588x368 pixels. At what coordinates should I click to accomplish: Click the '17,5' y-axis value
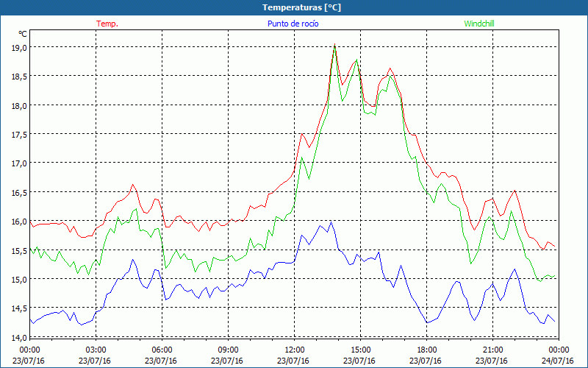point(19,135)
